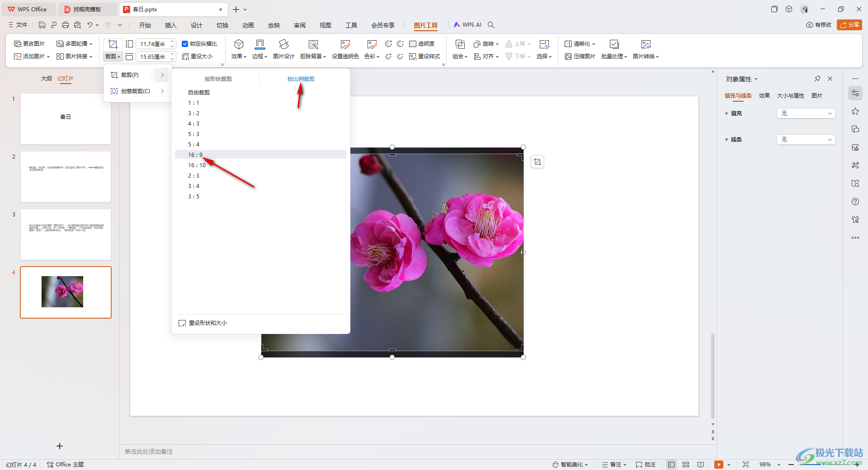The width and height of the screenshot is (868, 470).
Task: Switch to slide sorter view icon
Action: (x=686, y=464)
